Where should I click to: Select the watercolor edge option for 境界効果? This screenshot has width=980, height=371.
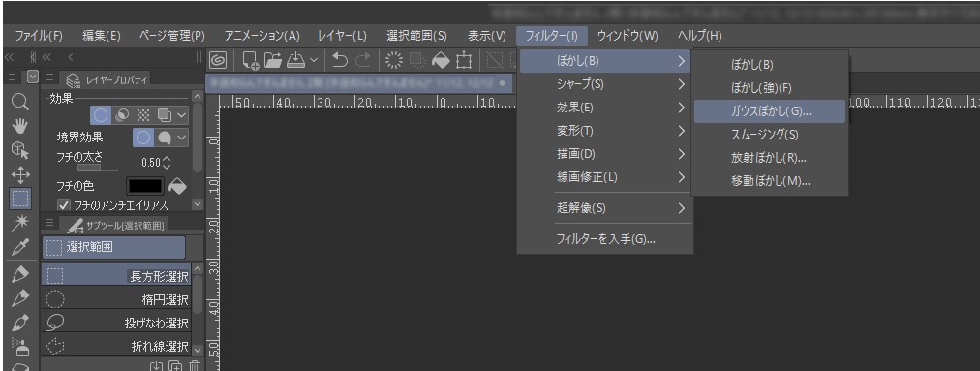point(165,137)
